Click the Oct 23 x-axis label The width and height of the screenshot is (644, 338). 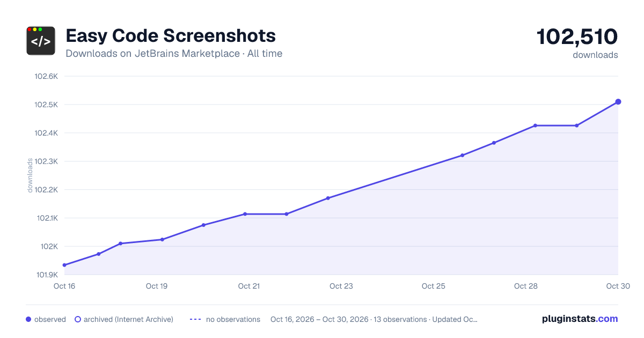(341, 286)
